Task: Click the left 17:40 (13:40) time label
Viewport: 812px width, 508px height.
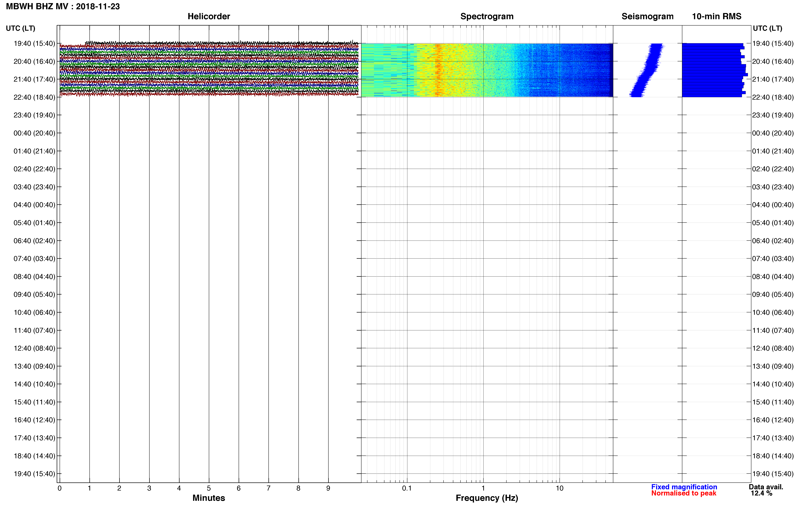Action: point(34,438)
